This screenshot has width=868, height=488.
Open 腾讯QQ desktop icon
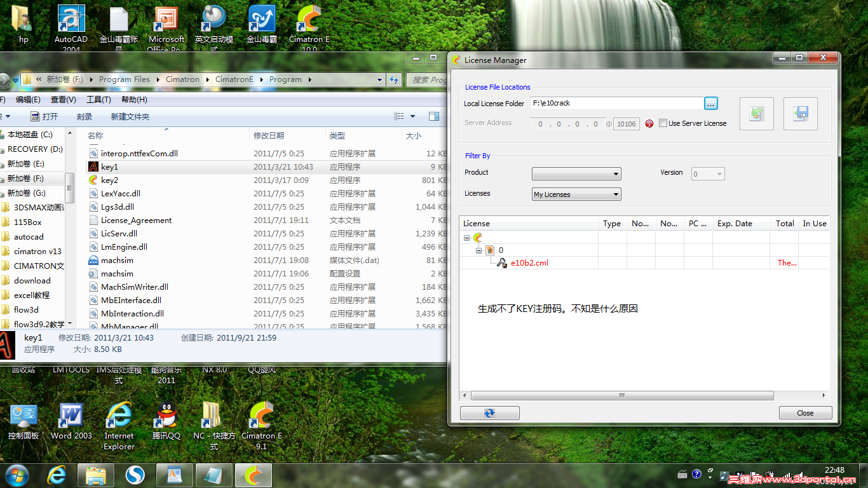tap(166, 421)
